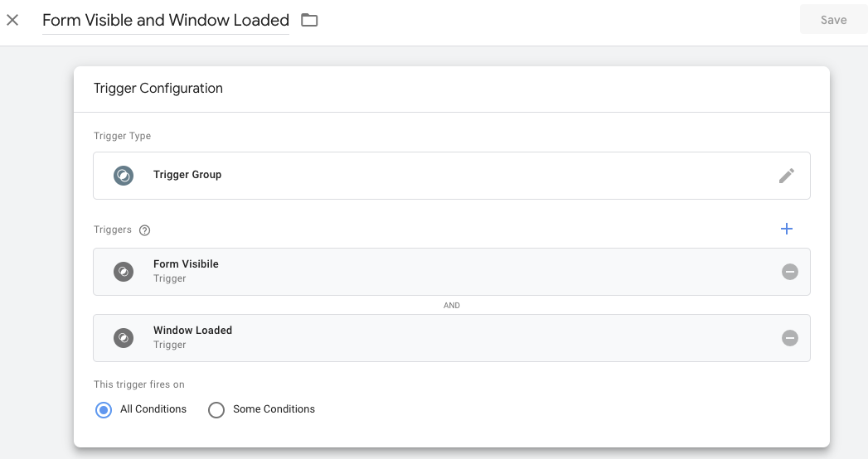
Task: Open the Form Visibile trigger row
Action: tap(415, 272)
